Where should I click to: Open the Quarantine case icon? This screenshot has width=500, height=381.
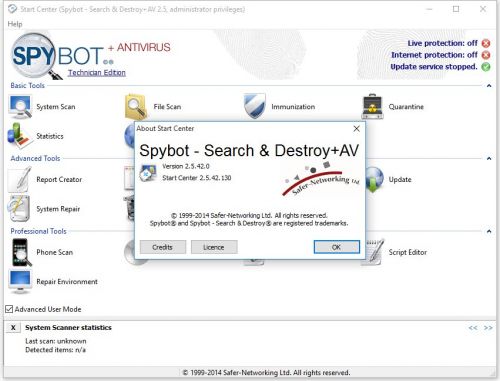pyautogui.click(x=373, y=107)
